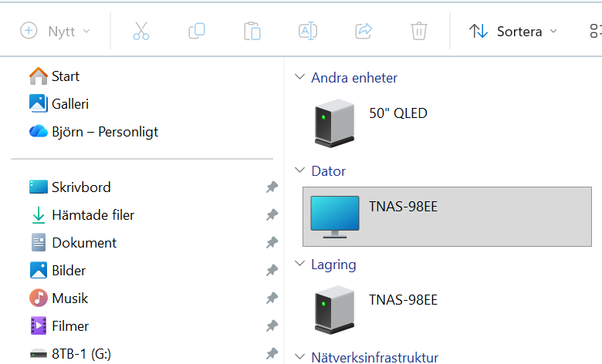The width and height of the screenshot is (602, 364).
Task: Collapse the Nätverksinfrastruktur group
Action: [299, 357]
